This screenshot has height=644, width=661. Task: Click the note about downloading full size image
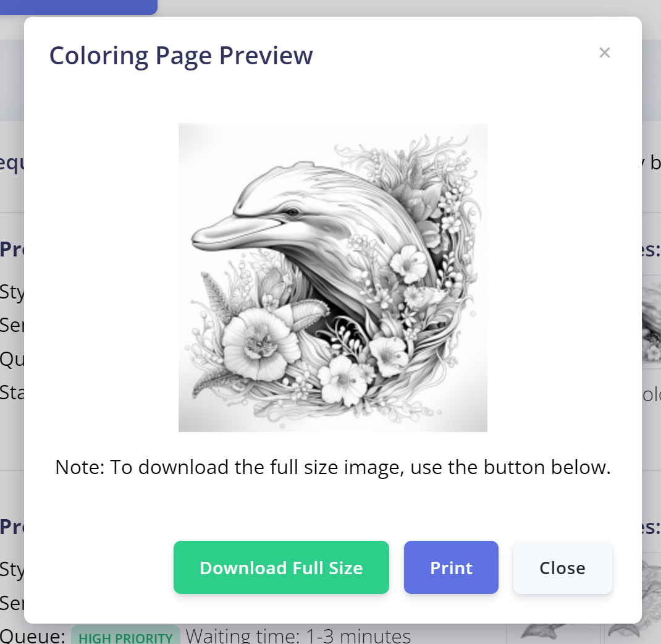click(x=332, y=467)
